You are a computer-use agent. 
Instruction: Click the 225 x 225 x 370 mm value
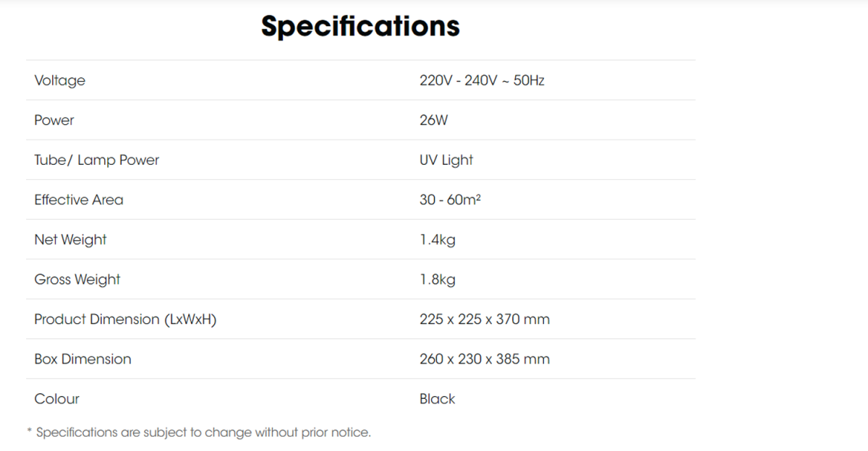tap(485, 319)
